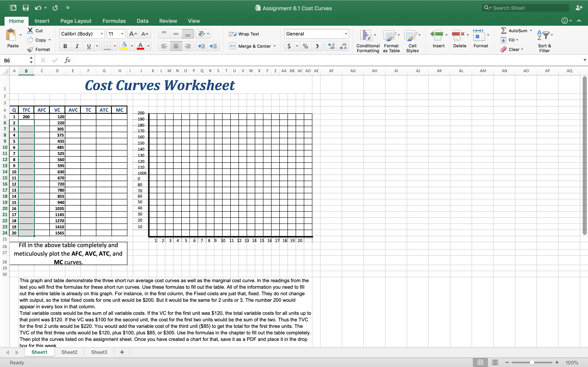The image size is (588, 367).
Task: Toggle bold formatting
Action: pos(65,46)
